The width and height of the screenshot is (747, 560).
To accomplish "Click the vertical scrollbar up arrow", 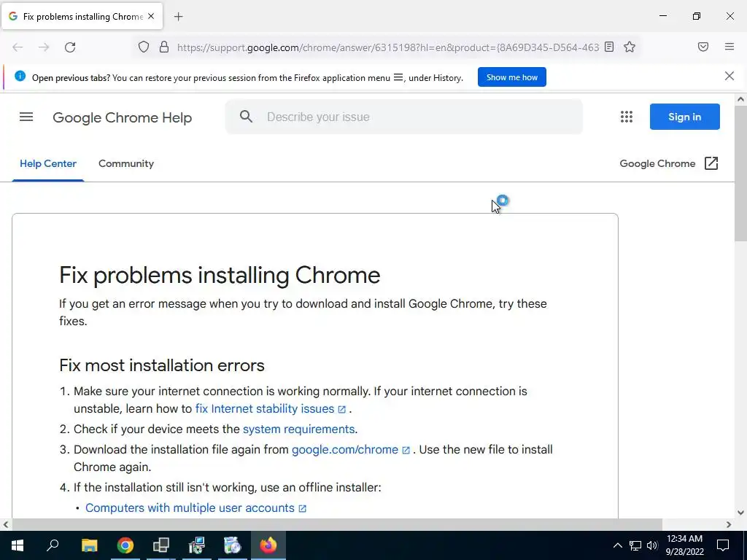I will (740, 99).
